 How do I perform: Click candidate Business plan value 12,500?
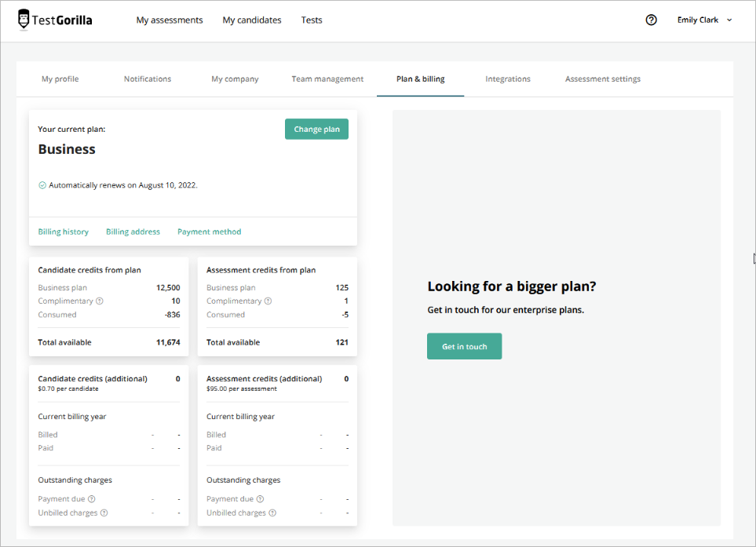pos(168,288)
